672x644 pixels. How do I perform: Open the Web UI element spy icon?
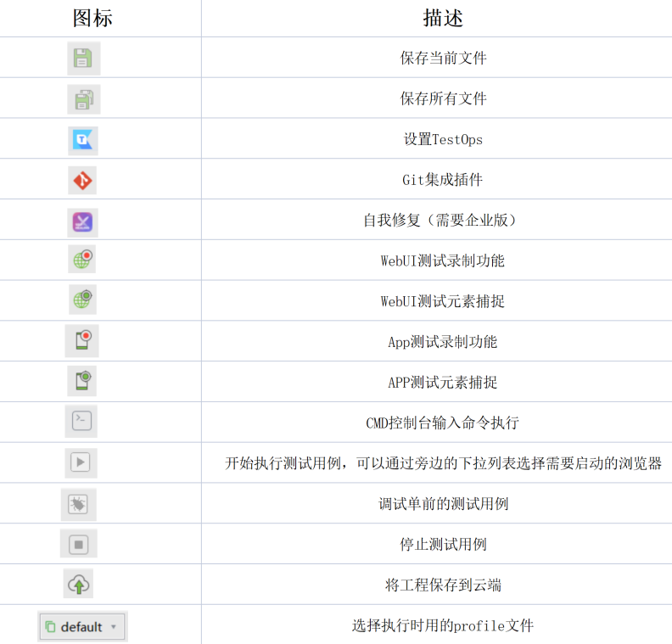point(82,299)
